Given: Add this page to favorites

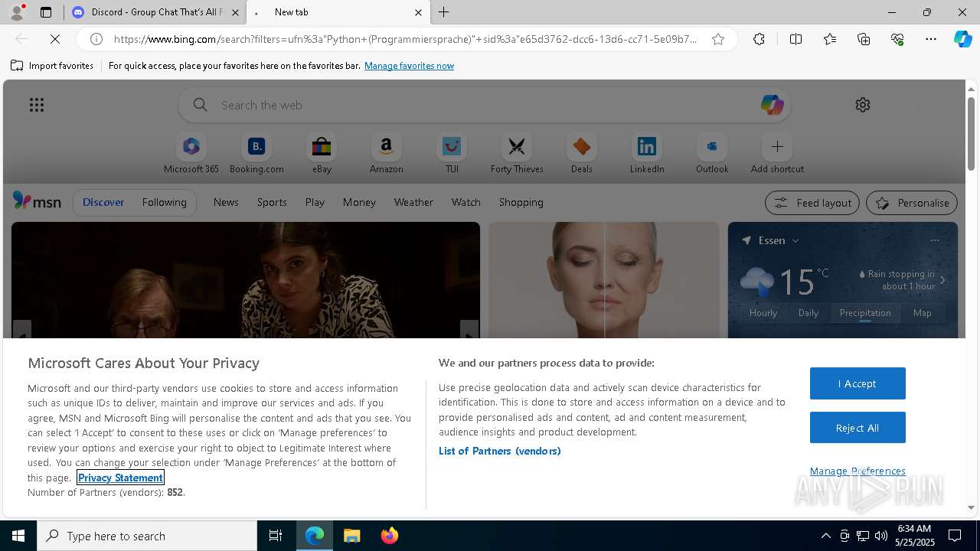Looking at the screenshot, I should pyautogui.click(x=718, y=39).
